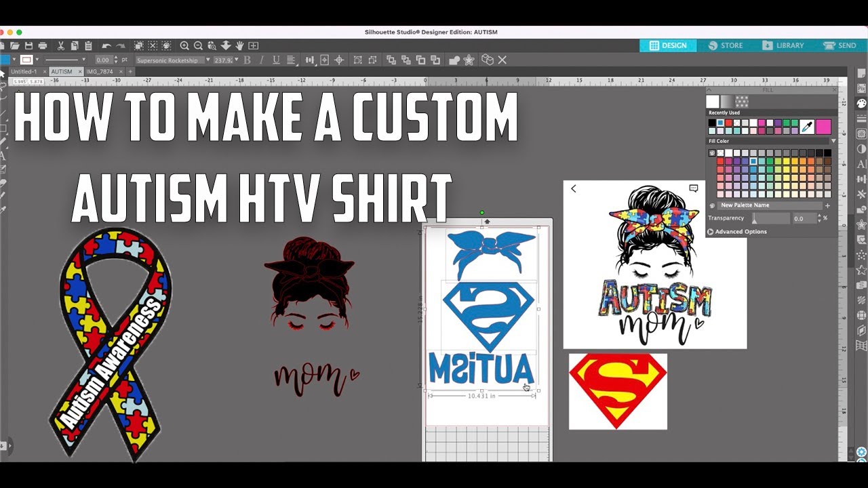Adjust the line thickness stepper arrows
The image size is (868, 488).
[116, 60]
